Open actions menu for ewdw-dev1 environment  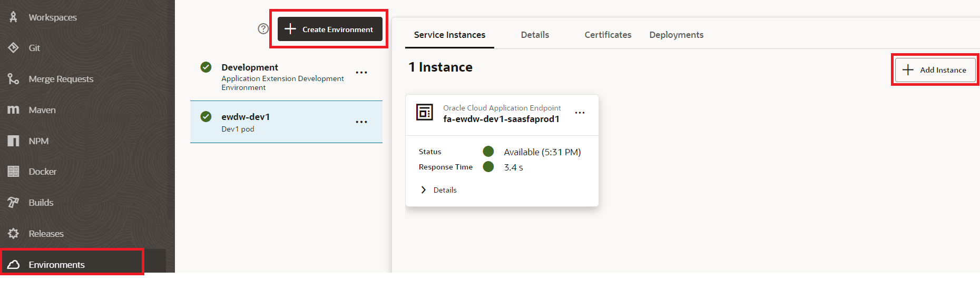tap(361, 122)
